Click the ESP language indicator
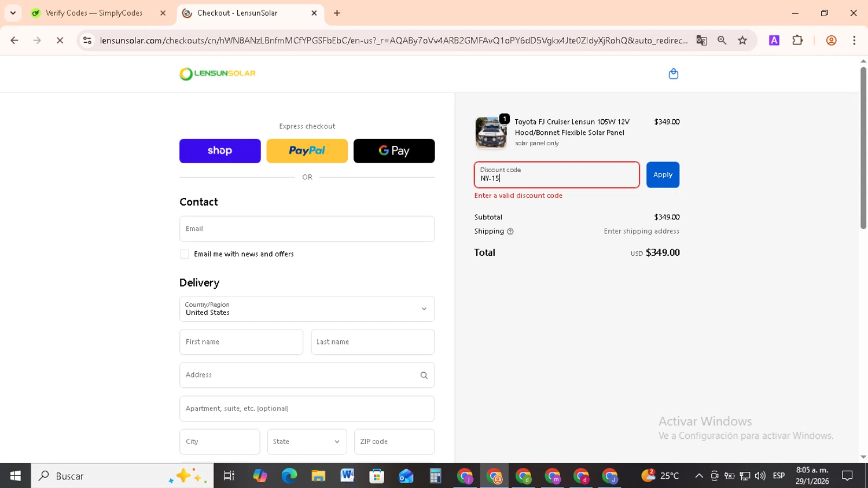The width and height of the screenshot is (868, 488). pos(779,476)
